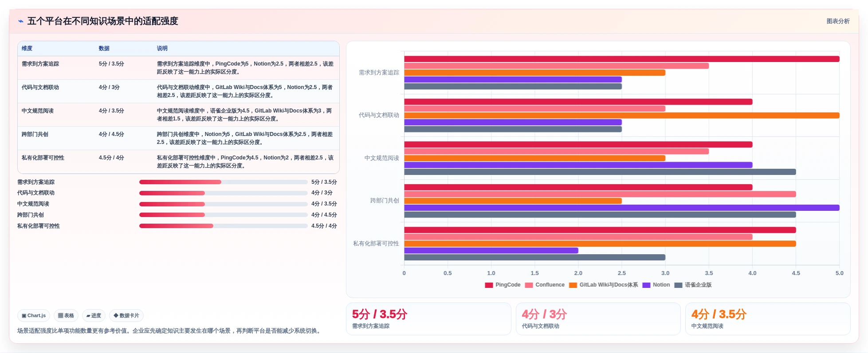Viewport: 868px width, 353px height.
Task: Click the description text for 跨部门共创 row
Action: [x=245, y=138]
